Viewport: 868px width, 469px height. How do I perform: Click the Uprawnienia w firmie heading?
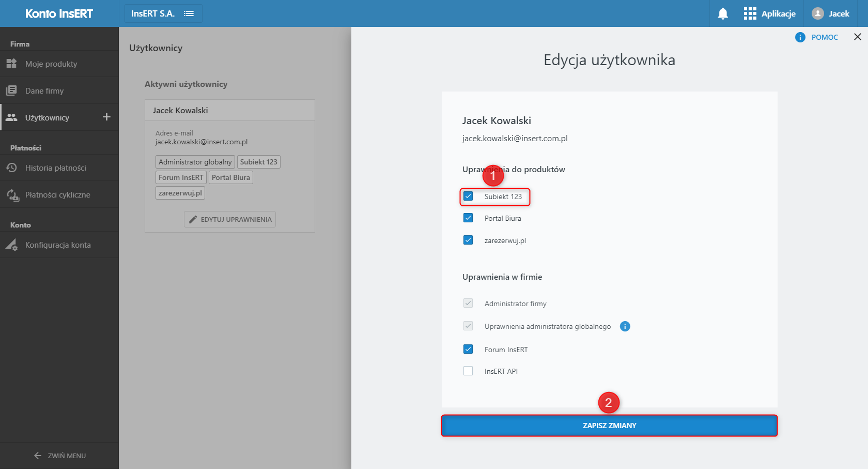click(x=502, y=277)
